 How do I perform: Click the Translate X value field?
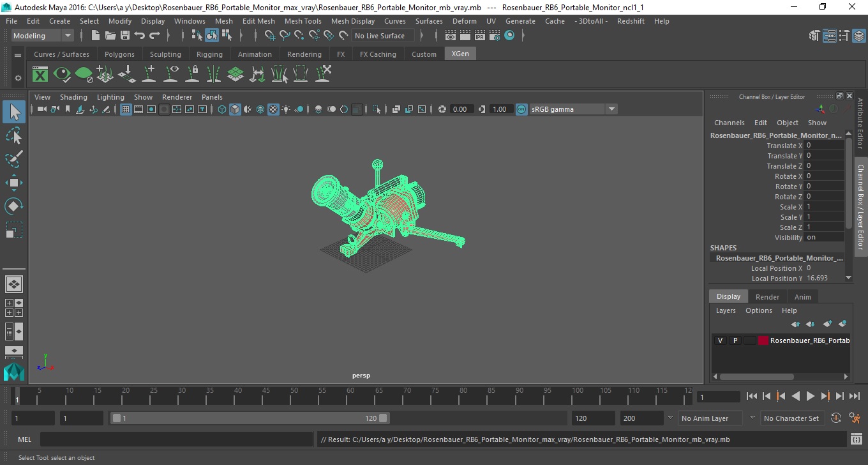click(x=825, y=146)
